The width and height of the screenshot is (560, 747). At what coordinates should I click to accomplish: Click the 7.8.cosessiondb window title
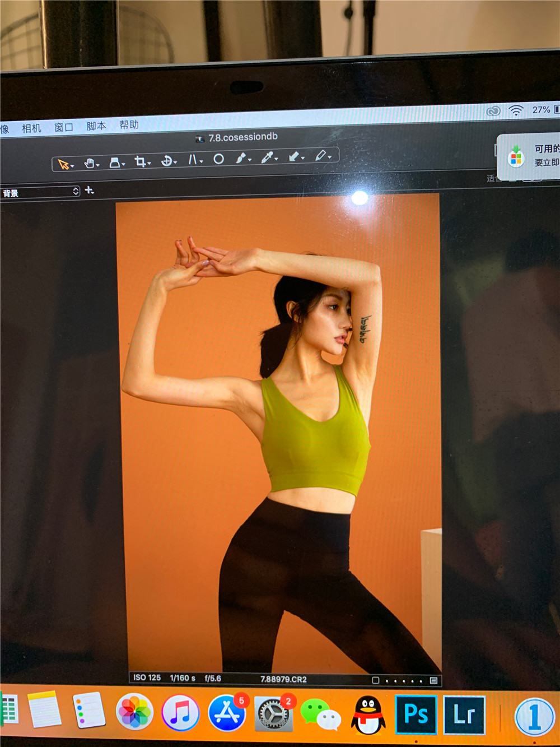243,137
